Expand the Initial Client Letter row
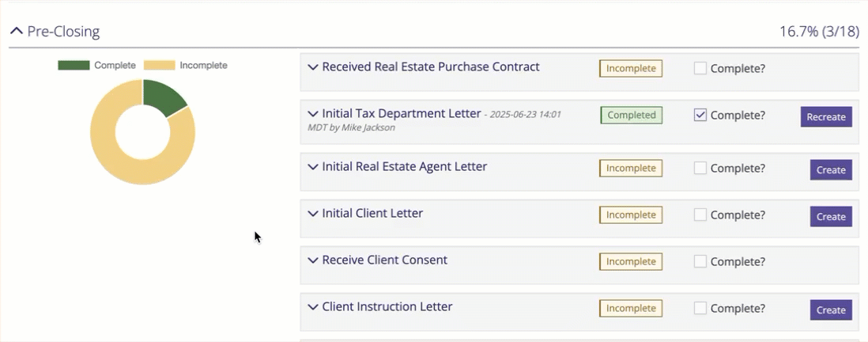This screenshot has height=342, width=868. [x=312, y=214]
